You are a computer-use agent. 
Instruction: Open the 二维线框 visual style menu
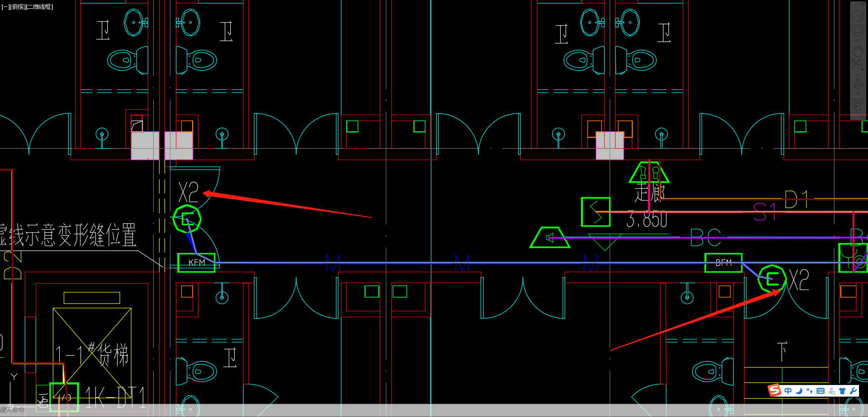39,7
